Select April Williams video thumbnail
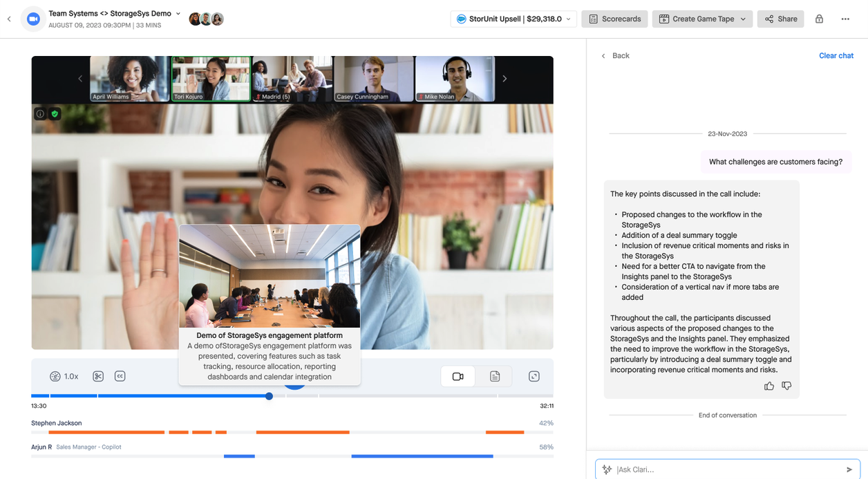This screenshot has width=868, height=479. click(130, 79)
